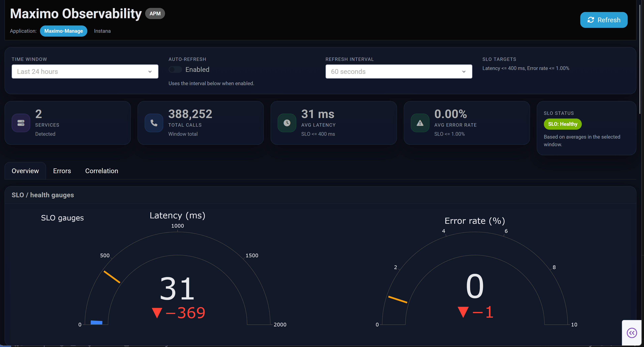
Task: Click the Time Window dropdown chevron
Action: (150, 71)
